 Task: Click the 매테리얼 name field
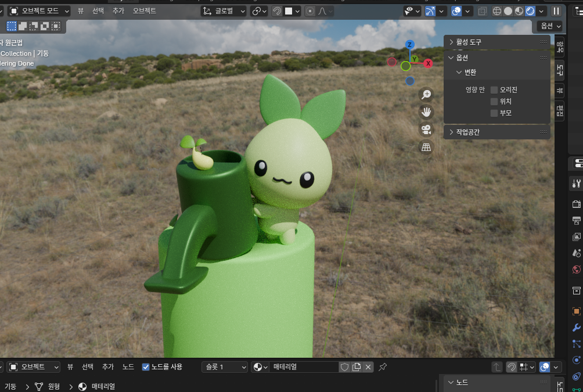(x=304, y=367)
